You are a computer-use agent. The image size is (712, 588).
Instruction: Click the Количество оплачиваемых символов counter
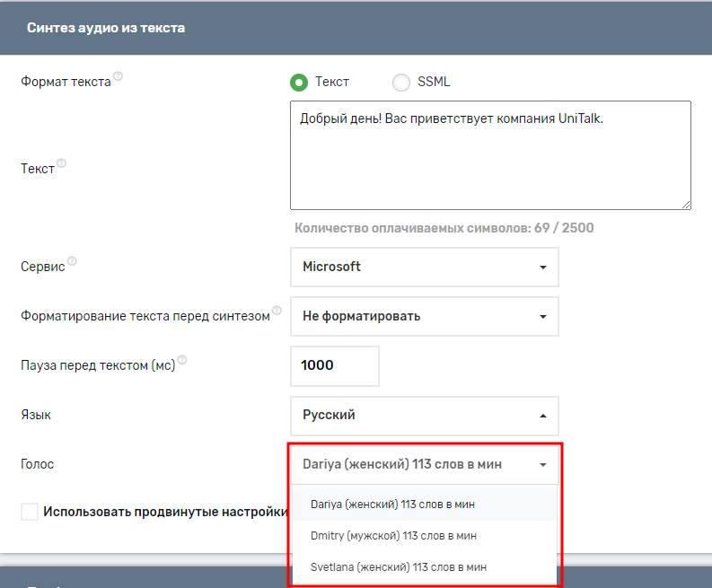point(444,228)
